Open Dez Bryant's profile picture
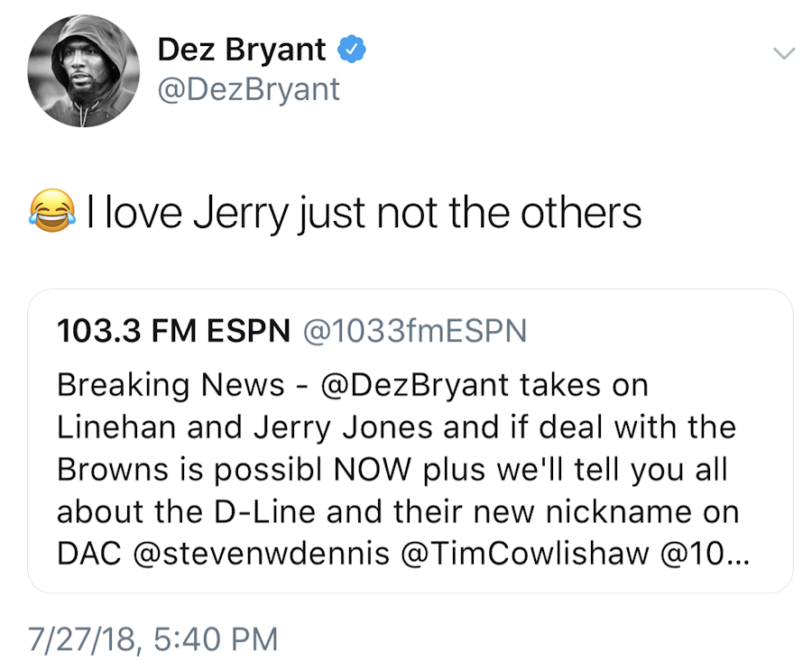Image resolution: width=812 pixels, height=670 pixels. coord(83,70)
